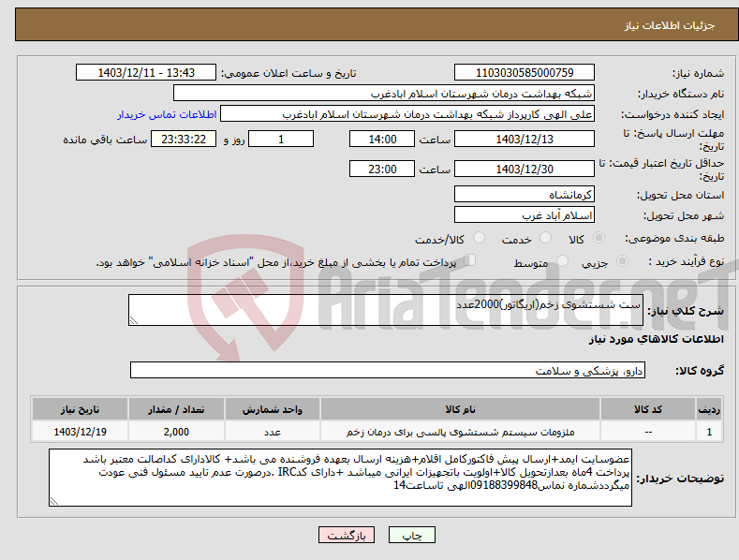Click the resize handle of buyer notes textarea
Image resolution: width=739 pixels, height=560 pixels.
coord(54,502)
